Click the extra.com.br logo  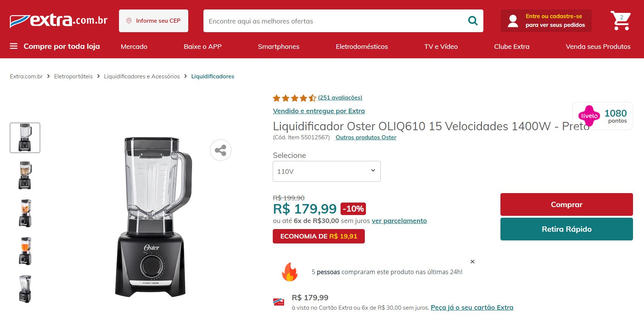(x=59, y=20)
